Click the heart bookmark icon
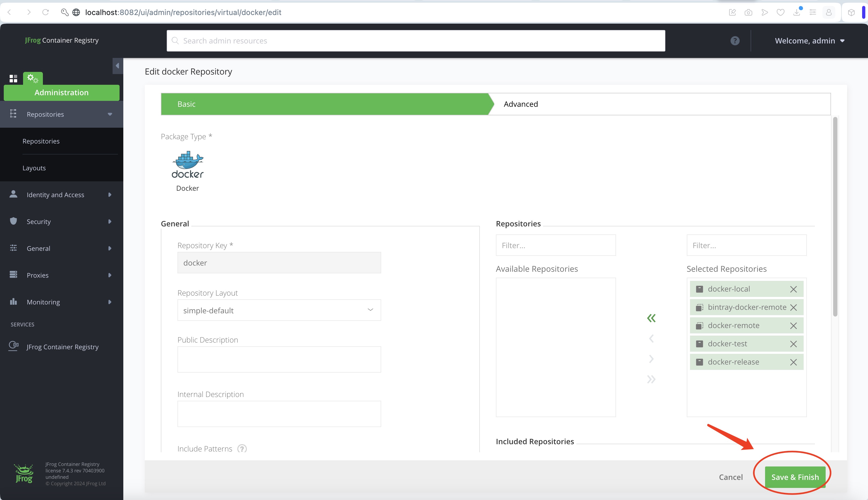Viewport: 868px width, 500px height. [781, 12]
